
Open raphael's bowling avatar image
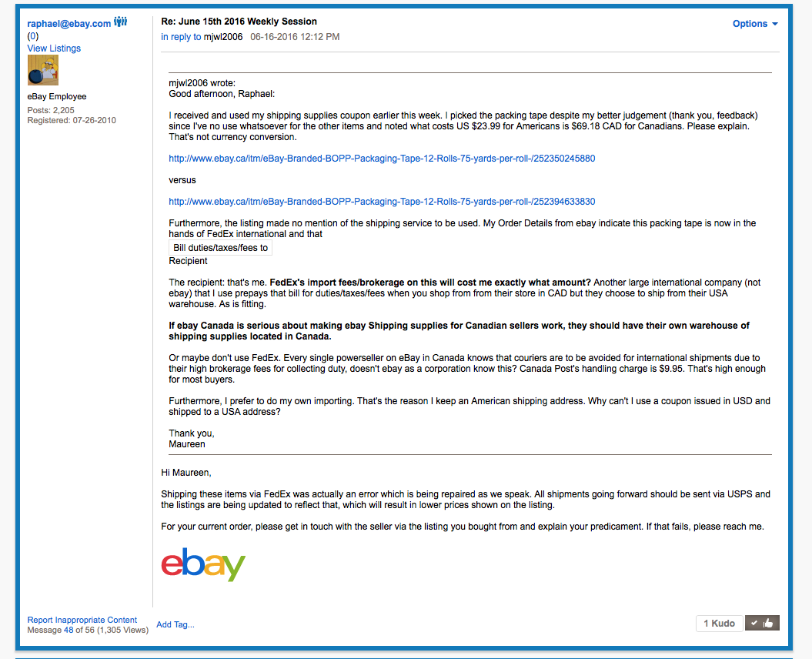tap(43, 71)
